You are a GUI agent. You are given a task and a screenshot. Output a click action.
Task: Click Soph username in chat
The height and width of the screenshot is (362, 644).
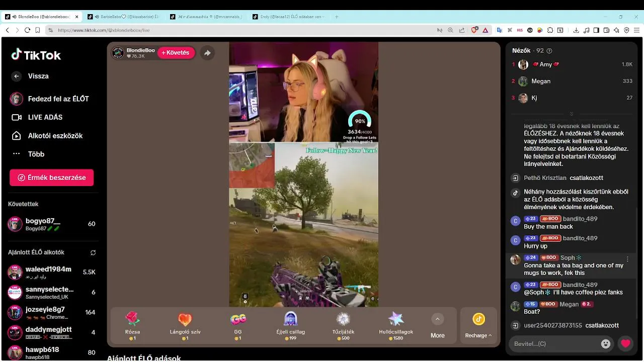click(568, 258)
